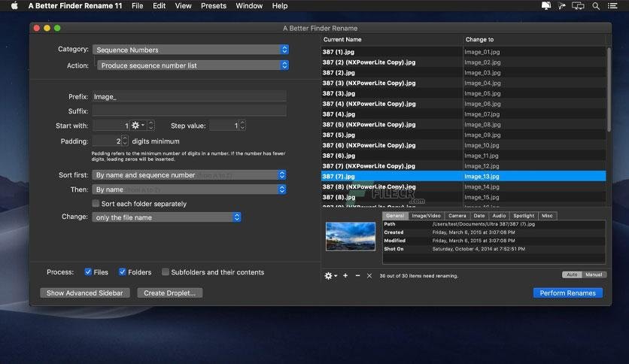This screenshot has height=364, width=629.
Task: Select file row 387 (6).jpg
Action: pyautogui.click(x=463, y=156)
